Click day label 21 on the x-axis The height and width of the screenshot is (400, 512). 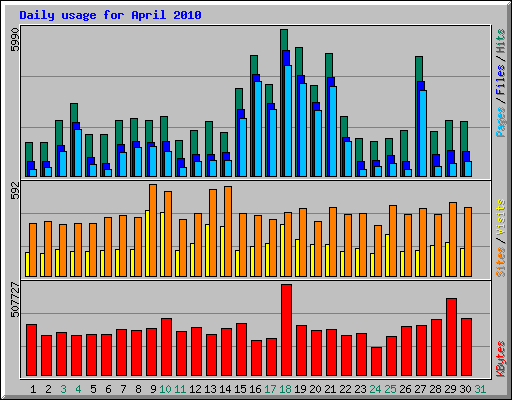(x=330, y=389)
